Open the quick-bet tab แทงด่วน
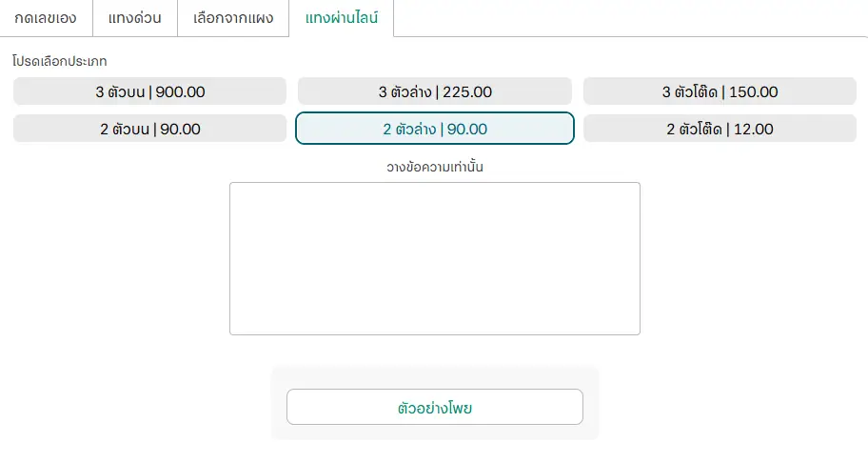Screen dimensions: 868x463 click(x=135, y=18)
